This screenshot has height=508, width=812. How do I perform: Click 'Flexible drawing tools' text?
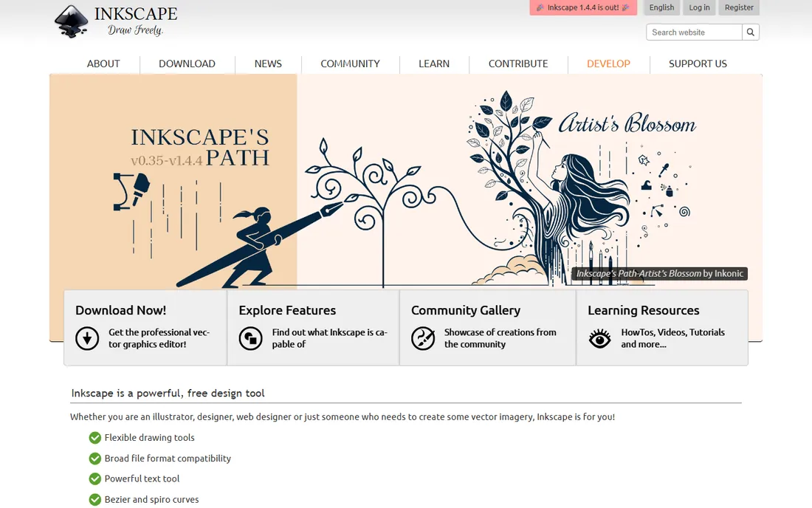click(150, 438)
